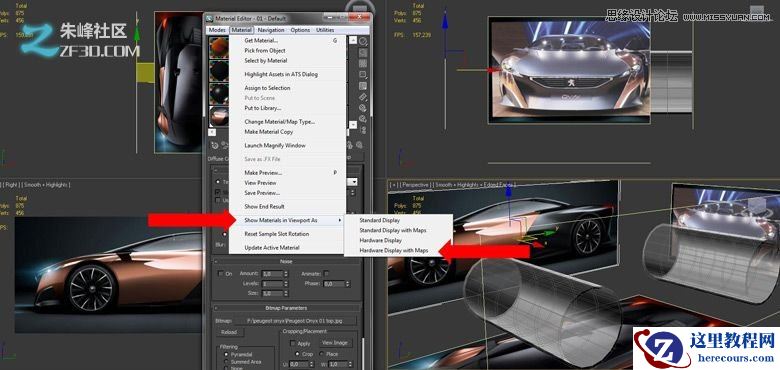
Task: Toggle the Noise Animate checkbox
Action: pyautogui.click(x=326, y=274)
